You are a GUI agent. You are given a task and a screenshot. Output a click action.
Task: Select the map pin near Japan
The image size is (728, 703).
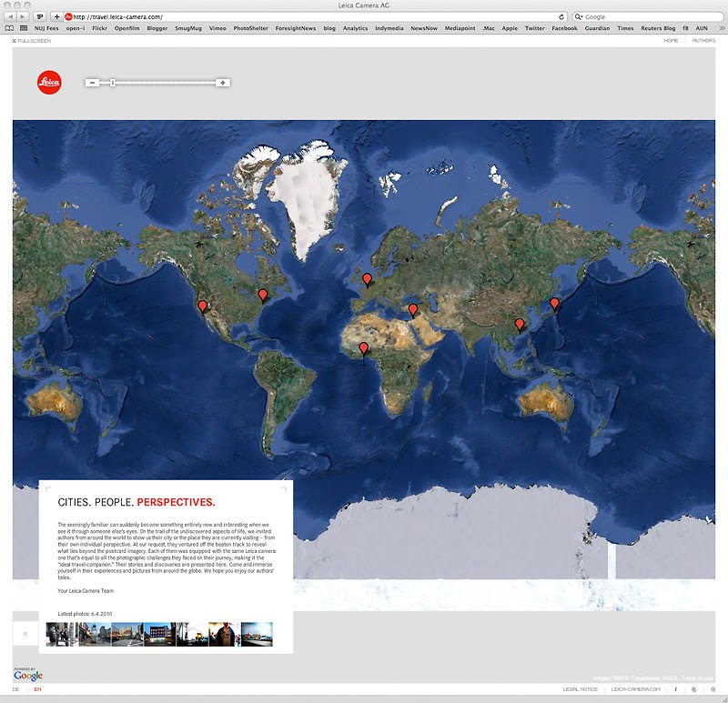coord(554,304)
